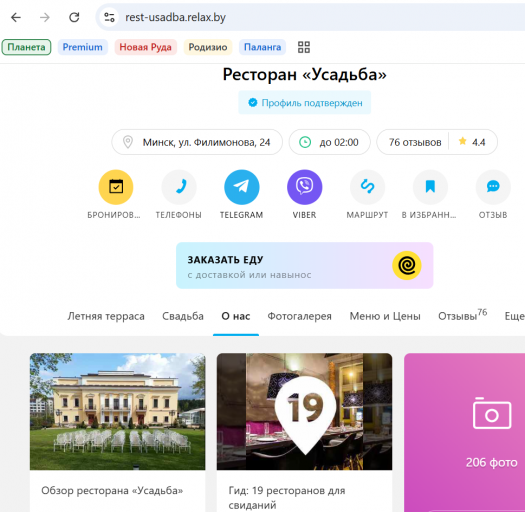Go back to the previous page

tap(16, 17)
